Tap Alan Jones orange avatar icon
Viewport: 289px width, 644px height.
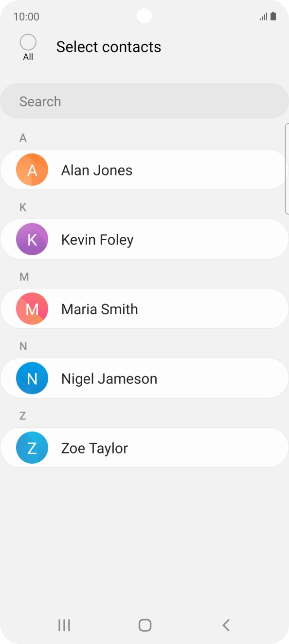(32, 170)
